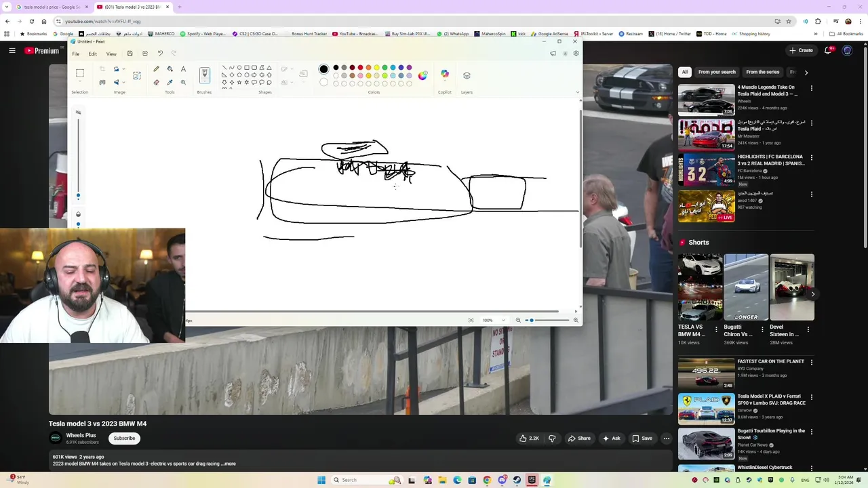Screen dimensions: 868x488
Task: Click the Share button under video
Action: point(579,439)
